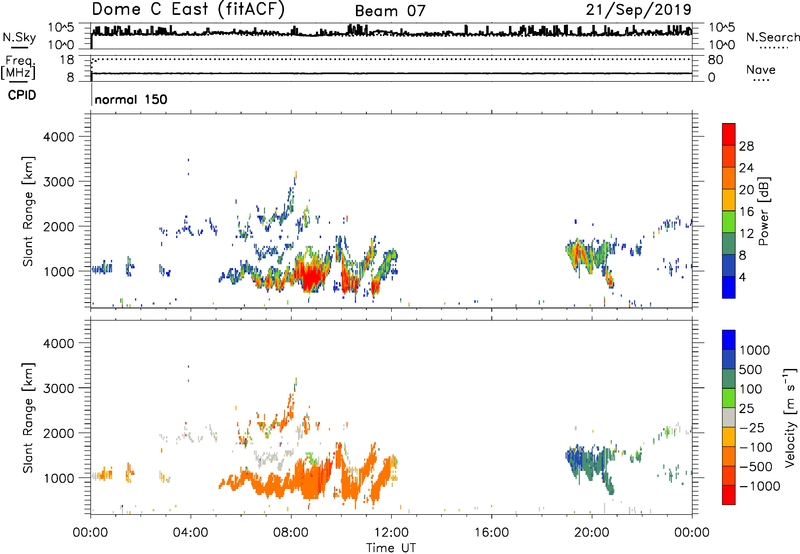Click the 'Velocity [m s-1]' colorbar title
Viewport: 800px width, 554px height.
(x=790, y=417)
